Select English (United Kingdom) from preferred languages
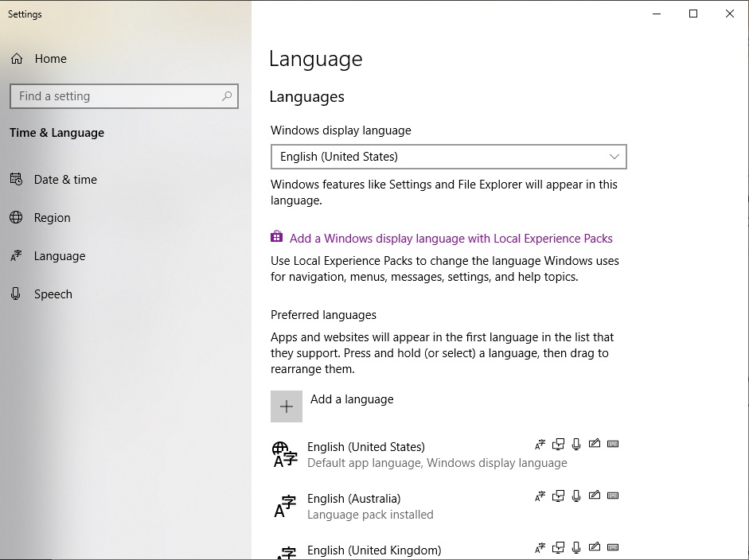 pyautogui.click(x=374, y=549)
